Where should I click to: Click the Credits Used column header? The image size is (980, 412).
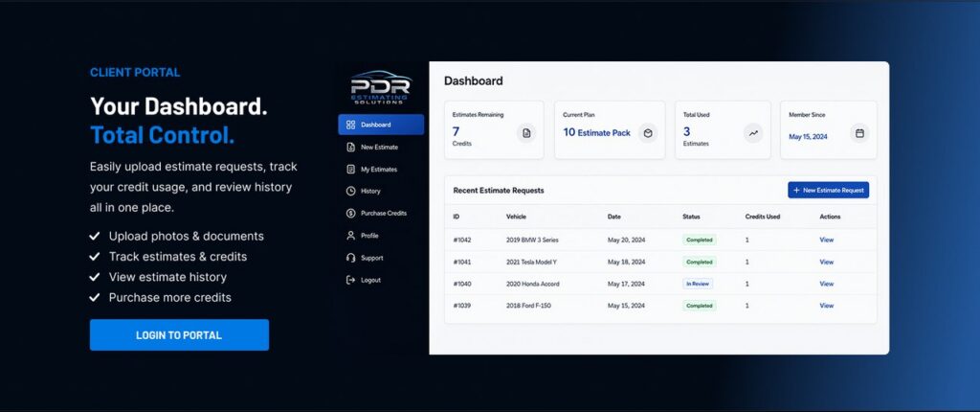point(763,217)
